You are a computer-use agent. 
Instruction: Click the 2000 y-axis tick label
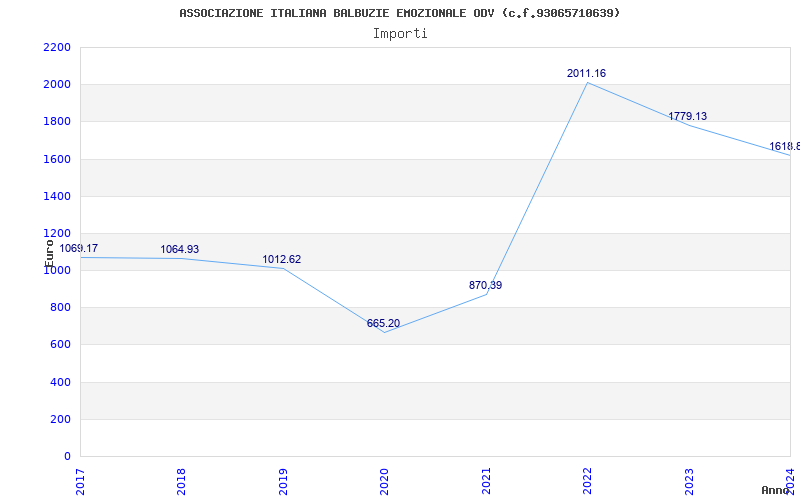57,85
